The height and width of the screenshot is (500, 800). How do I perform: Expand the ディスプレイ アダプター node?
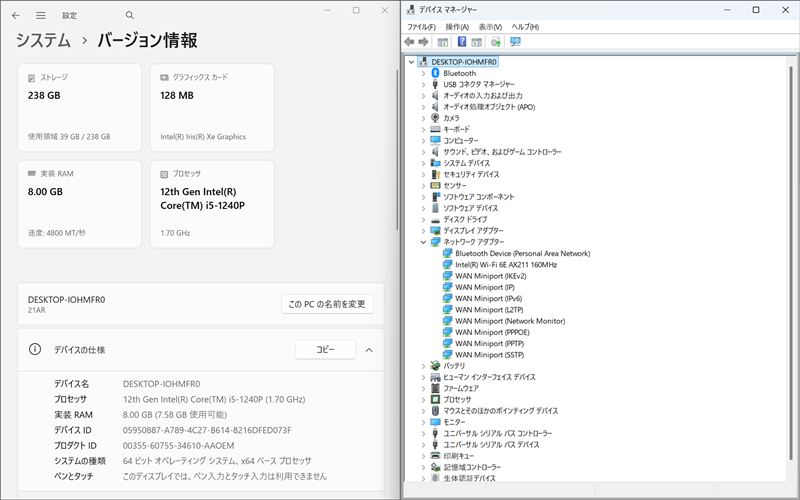423,230
